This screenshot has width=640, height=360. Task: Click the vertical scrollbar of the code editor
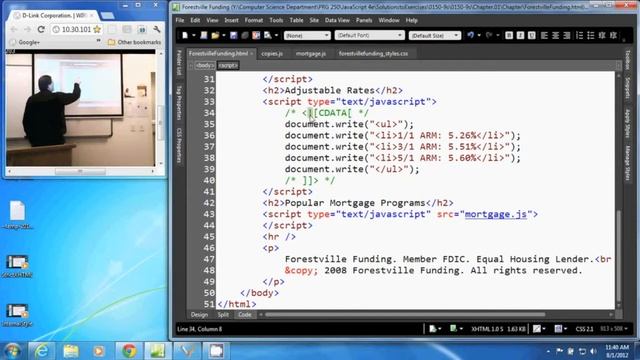tap(619, 256)
